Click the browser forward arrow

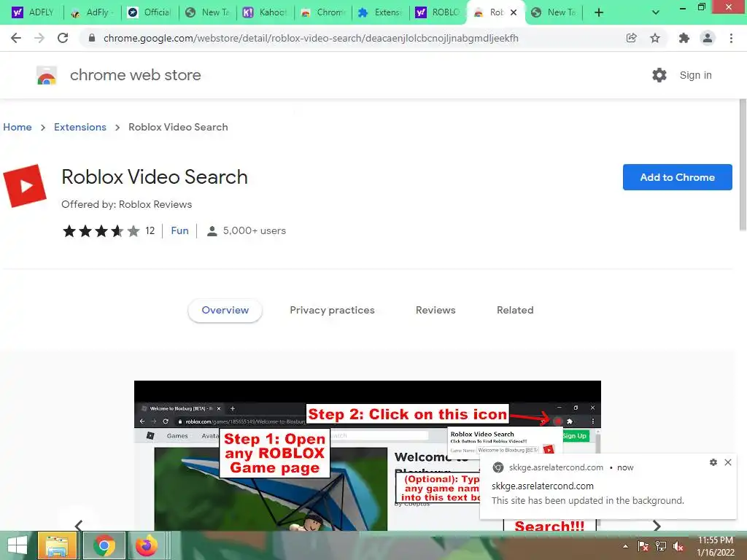39,38
